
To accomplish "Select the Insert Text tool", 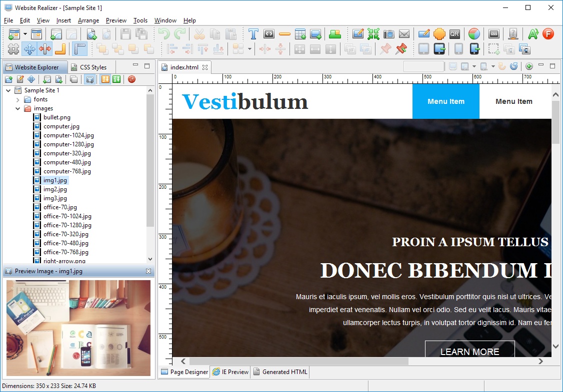I will pyautogui.click(x=253, y=34).
